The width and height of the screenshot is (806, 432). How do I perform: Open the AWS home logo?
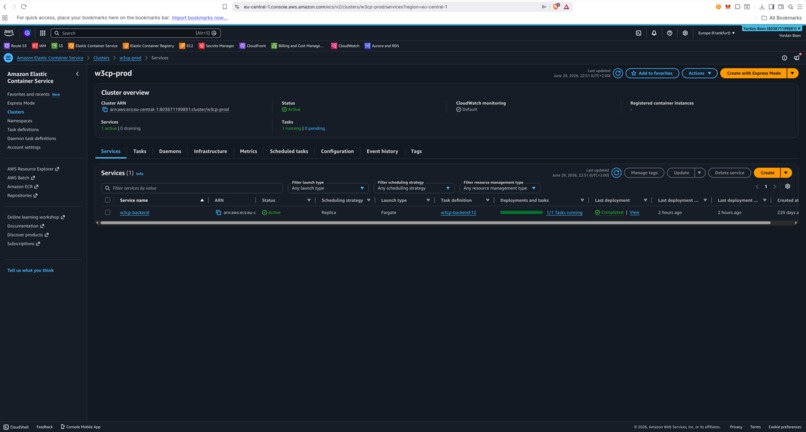pyautogui.click(x=9, y=33)
